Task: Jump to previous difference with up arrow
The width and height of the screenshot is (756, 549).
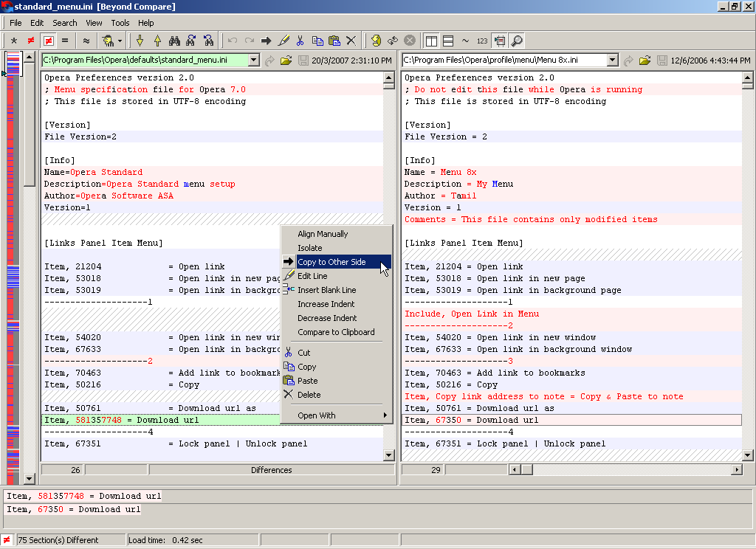Action: [157, 41]
